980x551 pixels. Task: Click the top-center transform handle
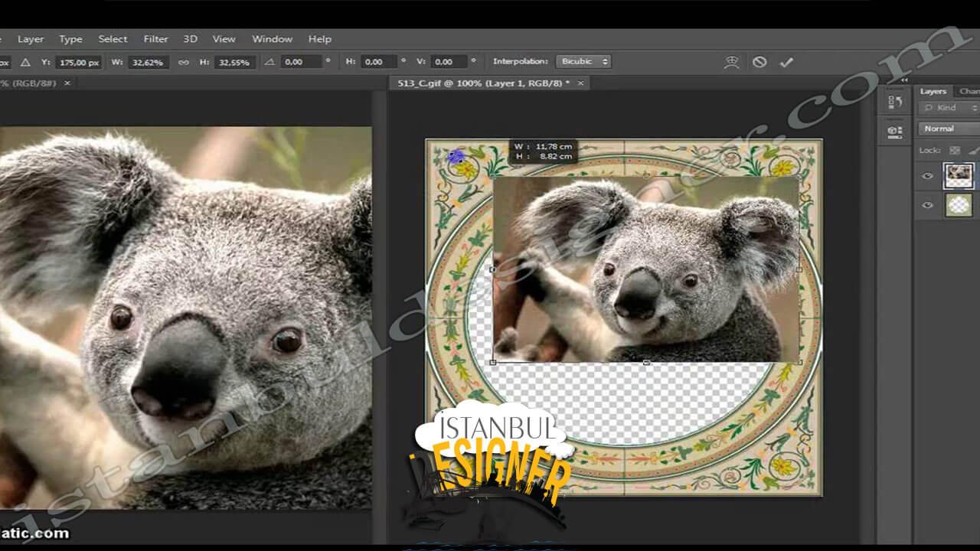[x=646, y=176]
